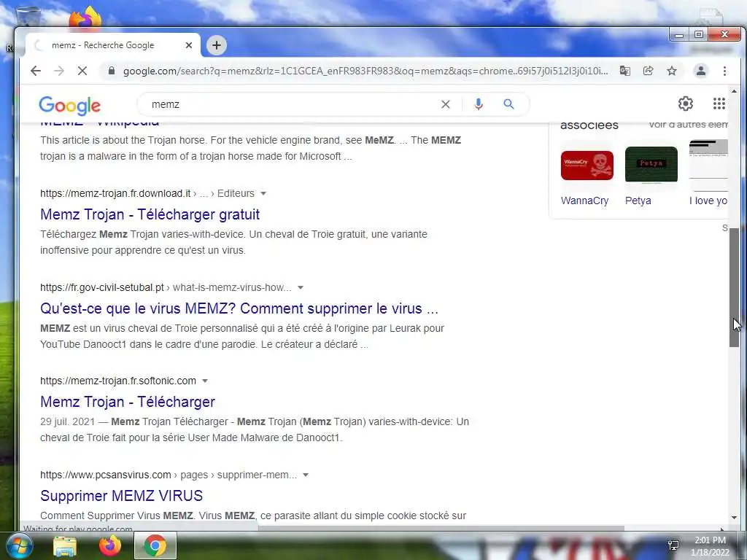Click Voir d'autres éléments link
This screenshot has width=747, height=560.
[689, 125]
